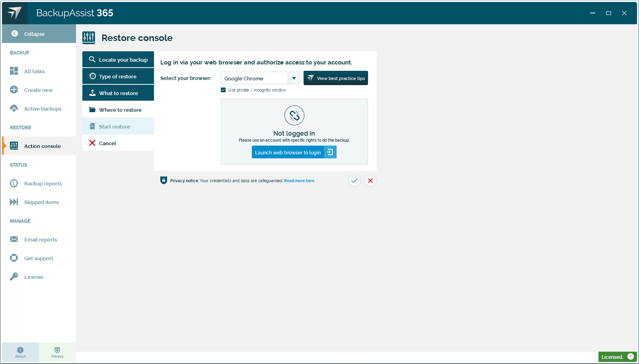Click the MANAGE section header
Viewport: 639px width, 364px height.
pyautogui.click(x=20, y=221)
